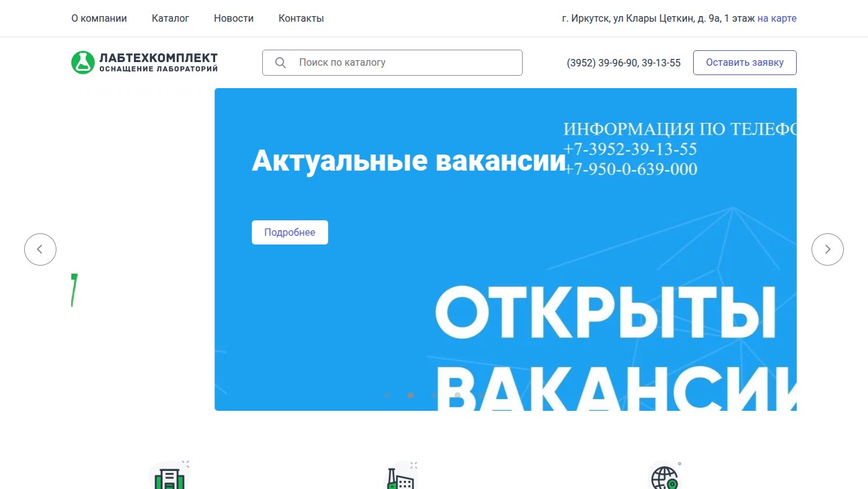Viewport: 868px width, 489px height.
Task: Click the phone number (3952) 39-96-90, 39-13-55
Action: [624, 63]
